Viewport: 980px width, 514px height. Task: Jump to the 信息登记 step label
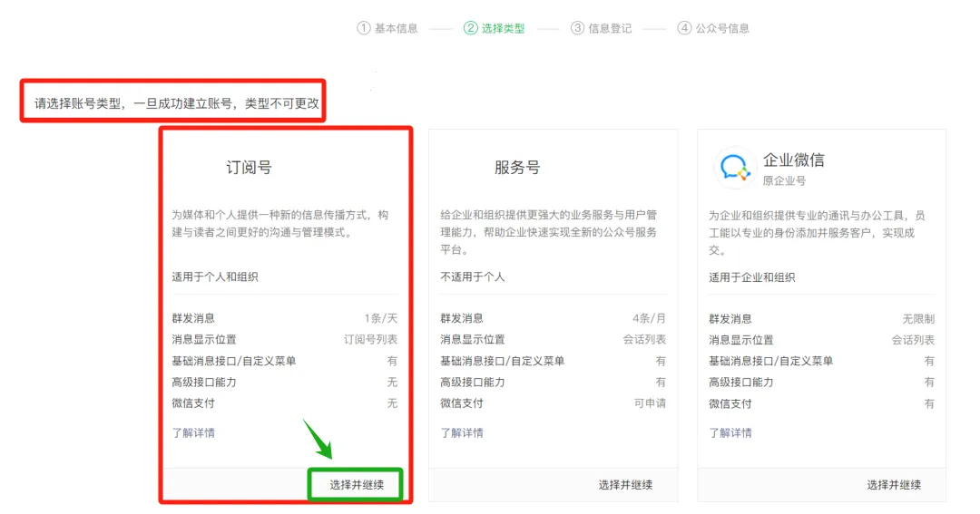point(610,28)
